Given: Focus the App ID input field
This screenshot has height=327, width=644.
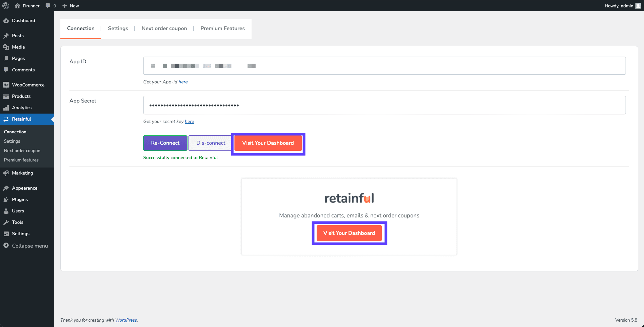Looking at the screenshot, I should click(x=384, y=66).
